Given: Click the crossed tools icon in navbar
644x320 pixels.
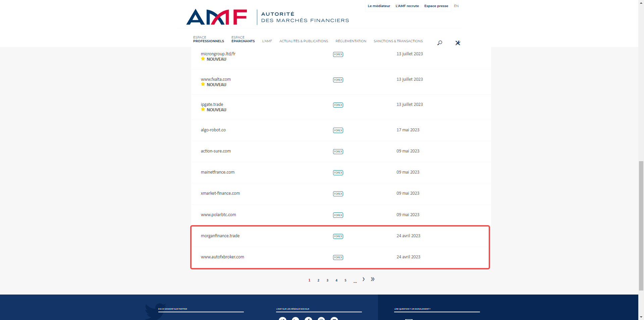Looking at the screenshot, I should coord(458,43).
